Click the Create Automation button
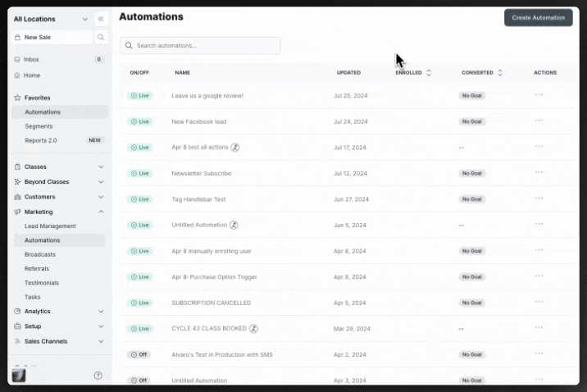Image resolution: width=587 pixels, height=392 pixels. coord(539,17)
